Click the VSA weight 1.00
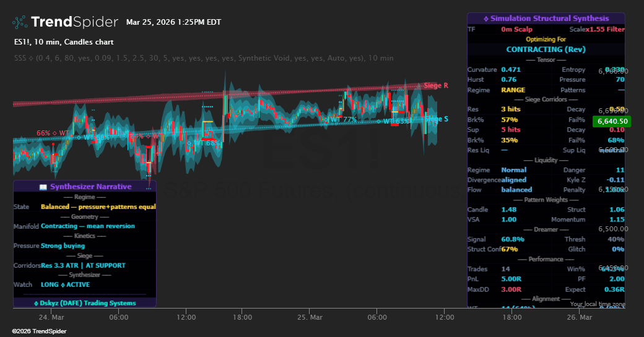 coord(509,220)
